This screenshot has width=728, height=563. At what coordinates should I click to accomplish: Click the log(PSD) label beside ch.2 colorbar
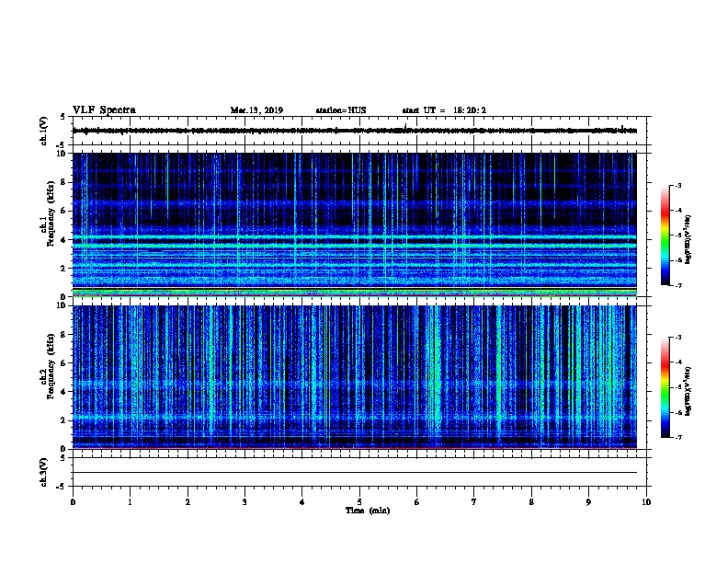click(x=688, y=391)
